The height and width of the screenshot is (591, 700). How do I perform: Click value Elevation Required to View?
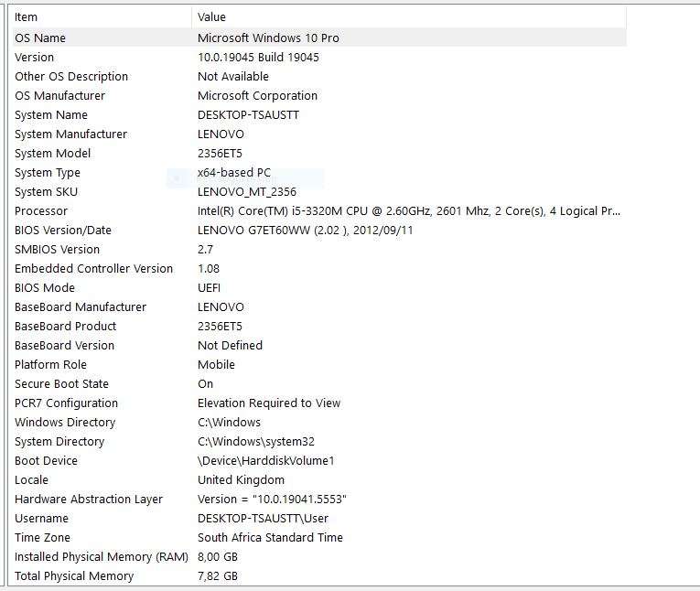pos(269,403)
